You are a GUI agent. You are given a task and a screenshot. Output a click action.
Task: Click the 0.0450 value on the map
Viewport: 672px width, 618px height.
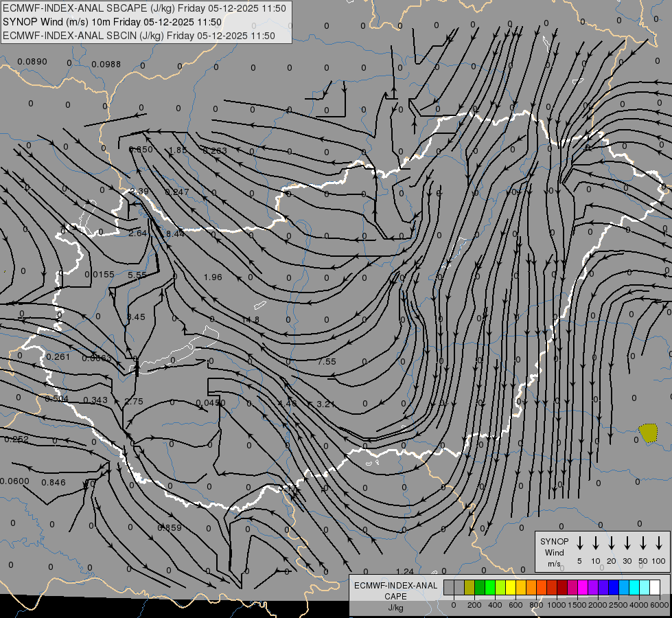pyautogui.click(x=211, y=403)
